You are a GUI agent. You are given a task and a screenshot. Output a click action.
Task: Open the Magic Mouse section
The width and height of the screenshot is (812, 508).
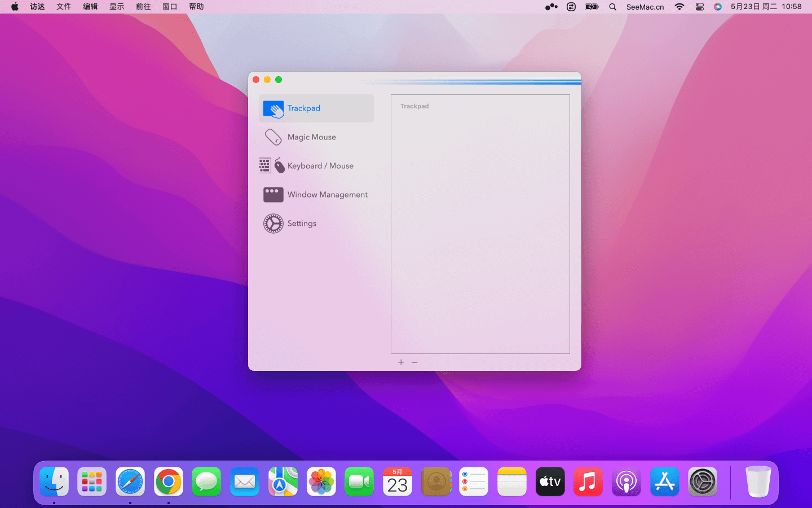(x=311, y=137)
